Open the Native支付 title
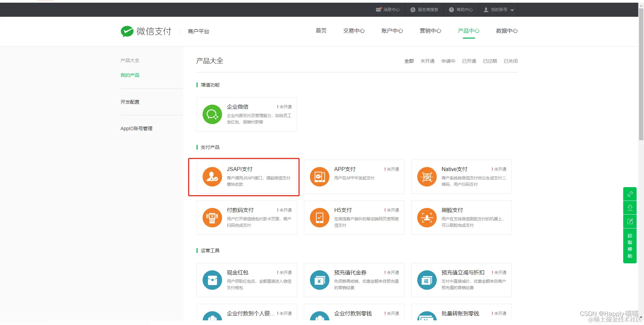 pyautogui.click(x=454, y=169)
